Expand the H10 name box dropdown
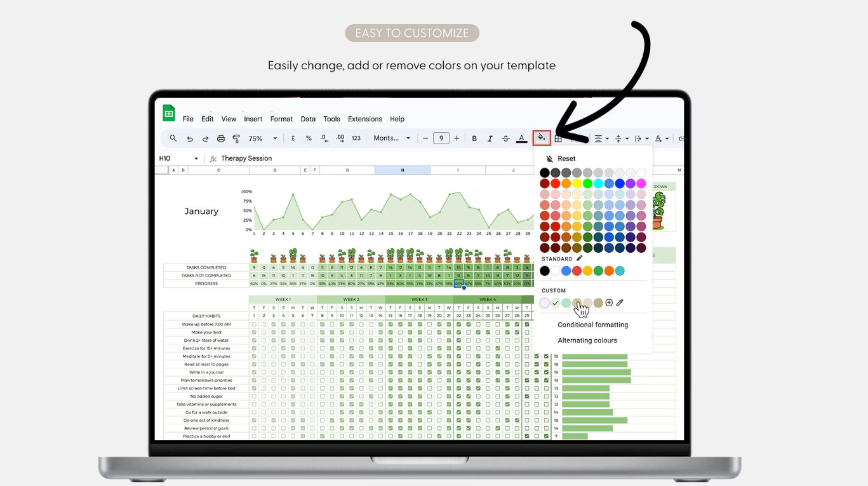Screen dimensions: 868x486 [196, 159]
